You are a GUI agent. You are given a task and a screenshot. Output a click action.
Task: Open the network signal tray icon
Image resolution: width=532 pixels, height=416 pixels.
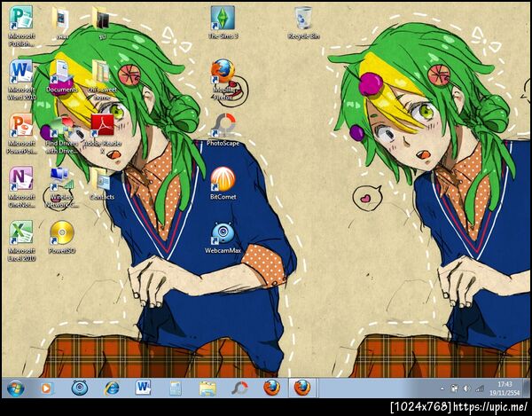[x=480, y=389]
